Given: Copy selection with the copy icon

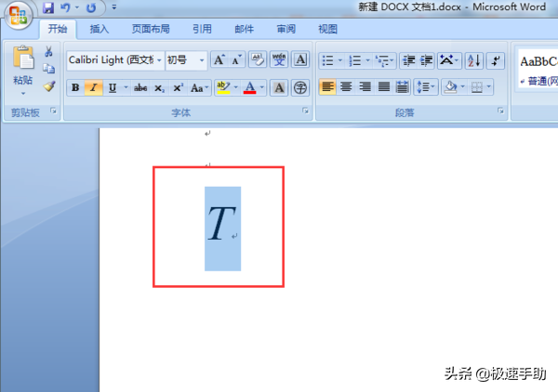Looking at the screenshot, I should click(48, 69).
